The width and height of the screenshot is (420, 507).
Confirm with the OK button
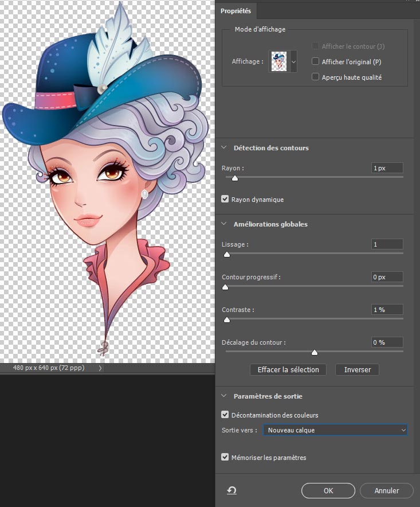pos(328,490)
